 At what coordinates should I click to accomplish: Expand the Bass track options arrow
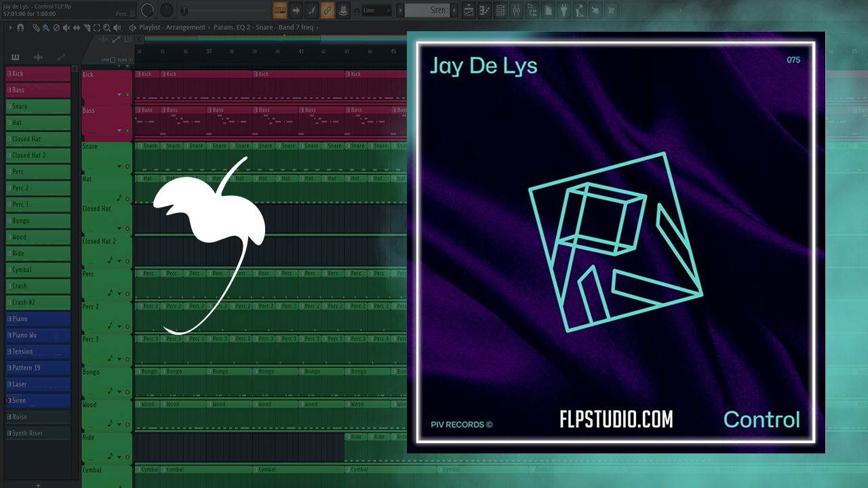119,130
